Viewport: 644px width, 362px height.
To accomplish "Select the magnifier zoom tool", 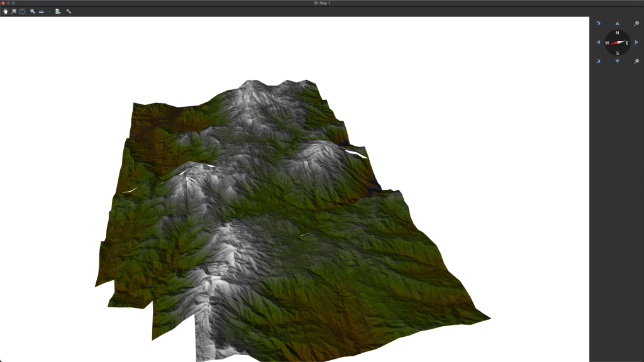I will point(33,11).
